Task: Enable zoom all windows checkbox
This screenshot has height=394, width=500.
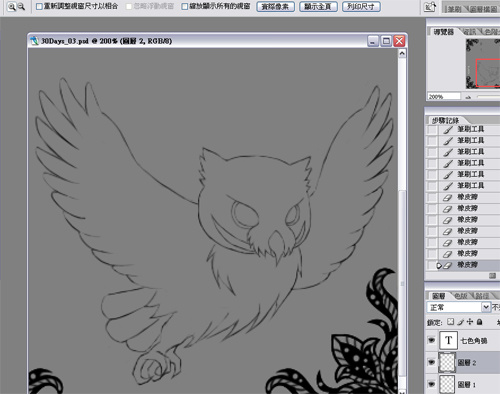Action: [185, 6]
